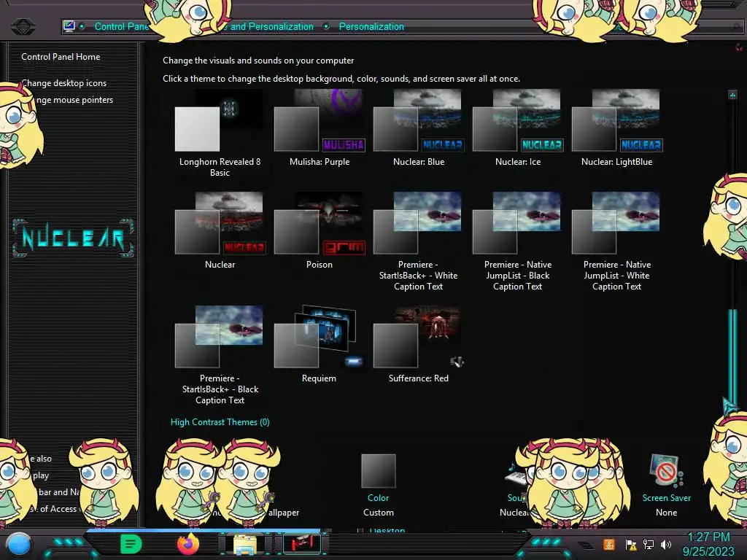Screen dimensions: 747x560
Task: Click the theme list scrollbar thumb
Action: click(732, 359)
